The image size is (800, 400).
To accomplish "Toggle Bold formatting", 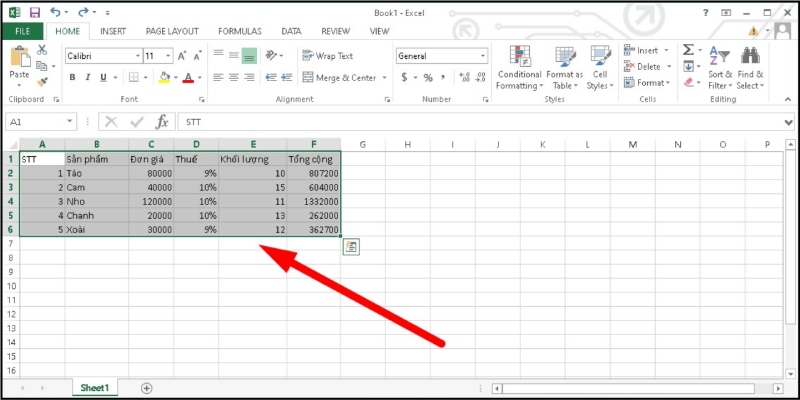I will click(x=73, y=77).
